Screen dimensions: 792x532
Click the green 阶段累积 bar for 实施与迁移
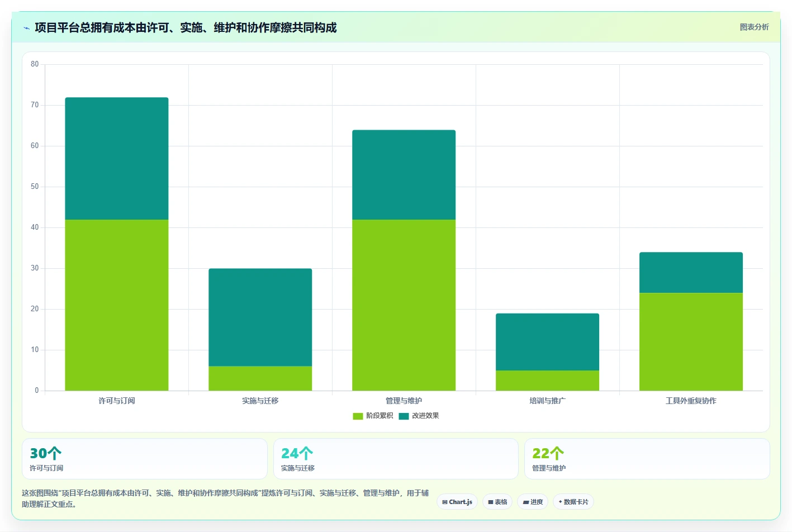click(x=260, y=378)
